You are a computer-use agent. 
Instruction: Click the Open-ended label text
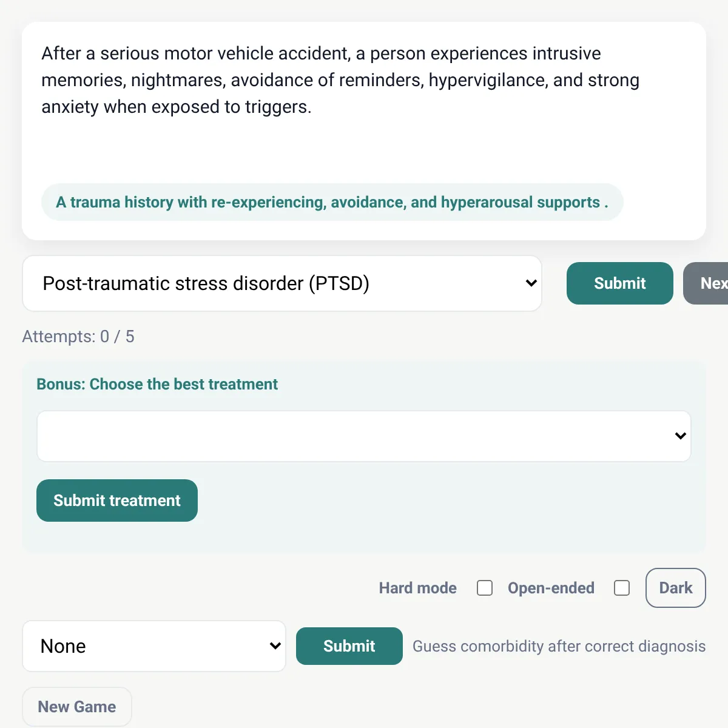pos(551,588)
